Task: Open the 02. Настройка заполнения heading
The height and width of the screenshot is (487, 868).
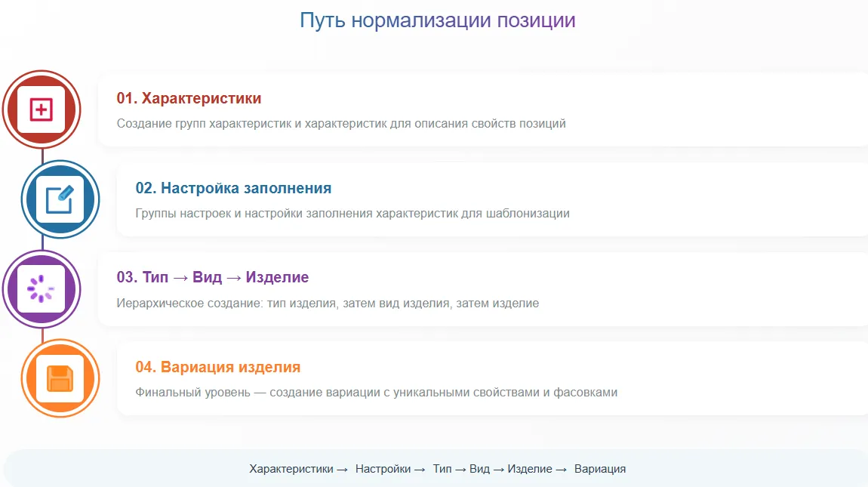Action: [x=234, y=188]
